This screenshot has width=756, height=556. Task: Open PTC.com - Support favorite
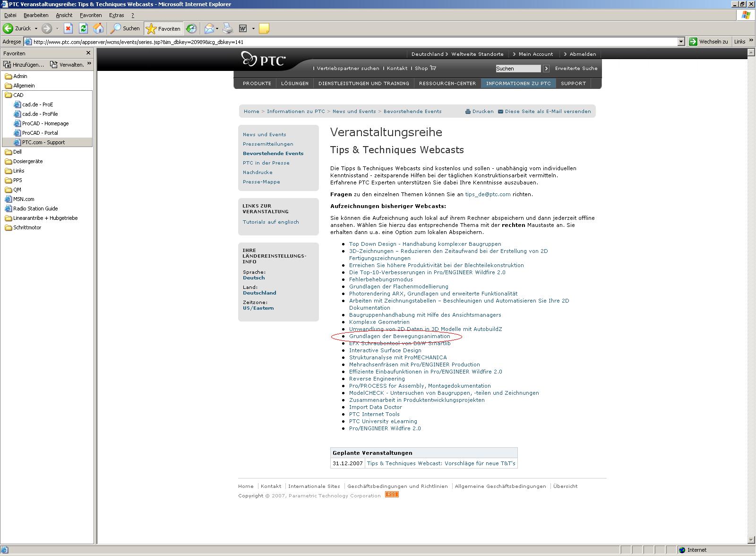39,142
